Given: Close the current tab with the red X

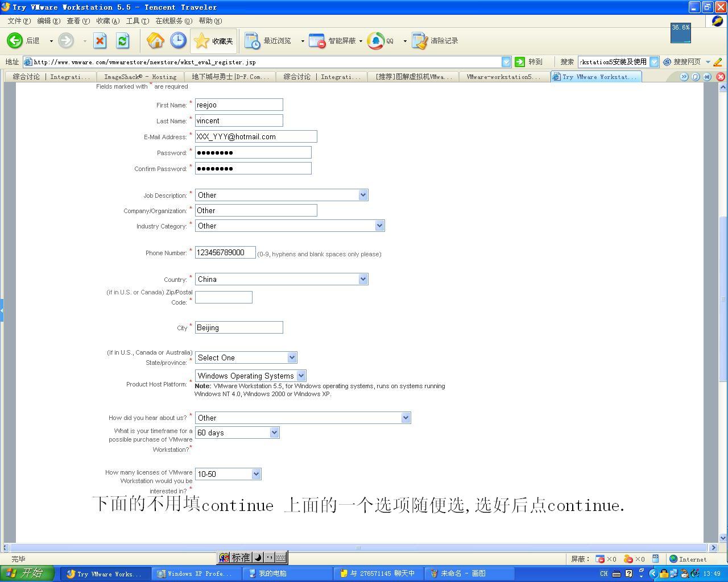Looking at the screenshot, I should (721, 77).
